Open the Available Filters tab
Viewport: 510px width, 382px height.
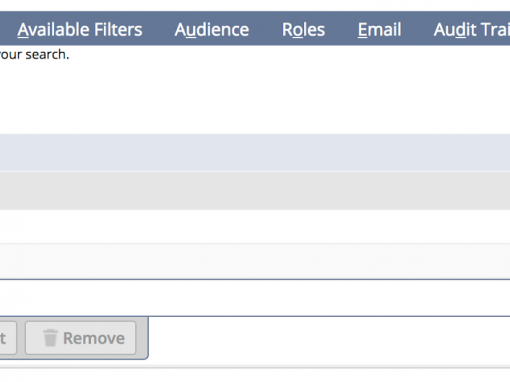pos(80,30)
